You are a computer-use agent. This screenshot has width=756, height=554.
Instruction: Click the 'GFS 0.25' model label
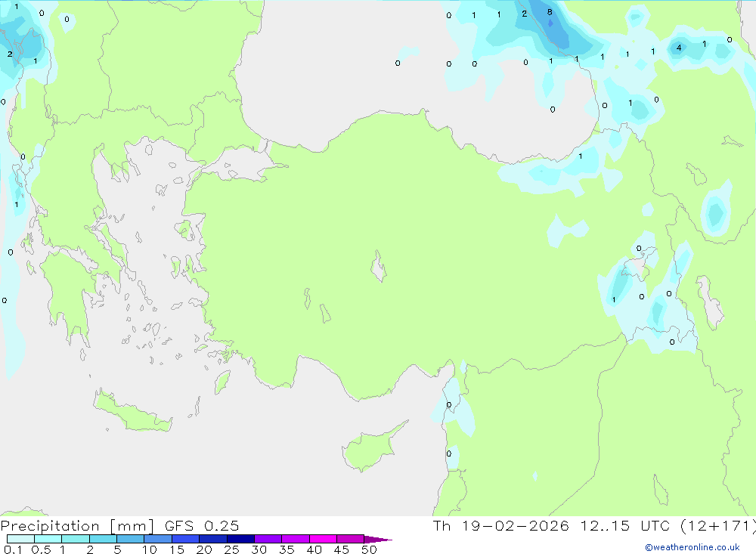[202, 525]
